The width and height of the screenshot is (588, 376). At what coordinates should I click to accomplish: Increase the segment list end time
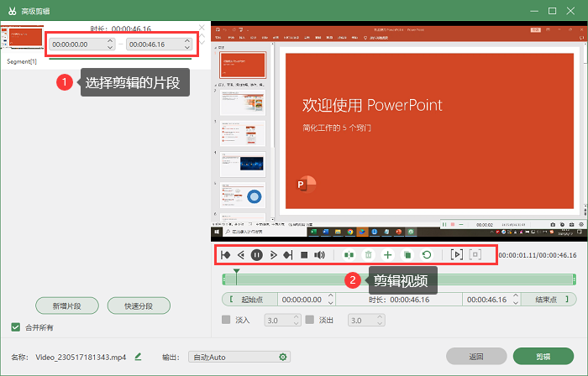(x=187, y=41)
